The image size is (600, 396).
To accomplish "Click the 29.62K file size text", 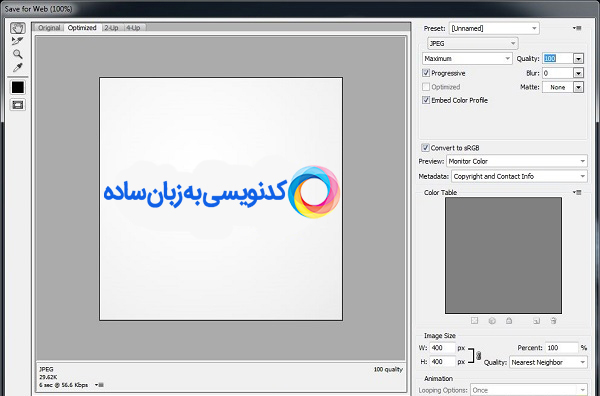I will tap(48, 377).
